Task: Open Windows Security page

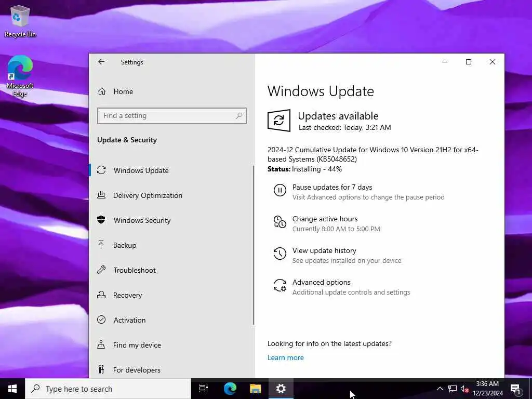Action: click(x=171, y=220)
